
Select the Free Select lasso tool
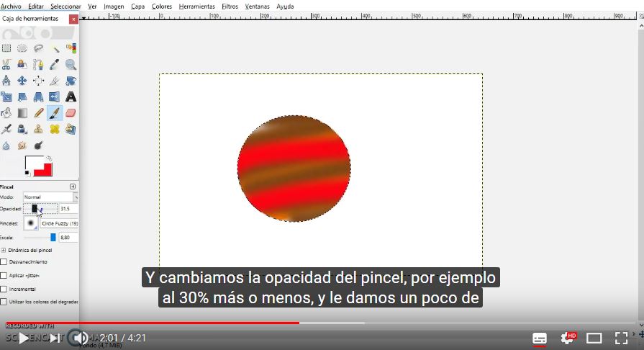pos(38,48)
